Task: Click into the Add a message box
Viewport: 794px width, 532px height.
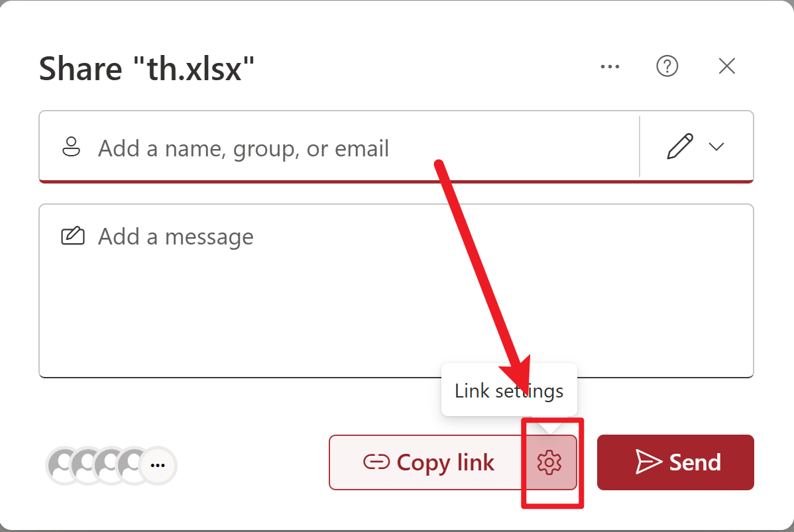Action: [x=396, y=291]
